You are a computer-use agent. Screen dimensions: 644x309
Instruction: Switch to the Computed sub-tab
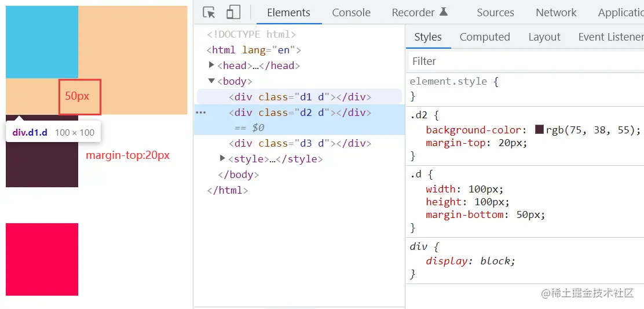[485, 37]
